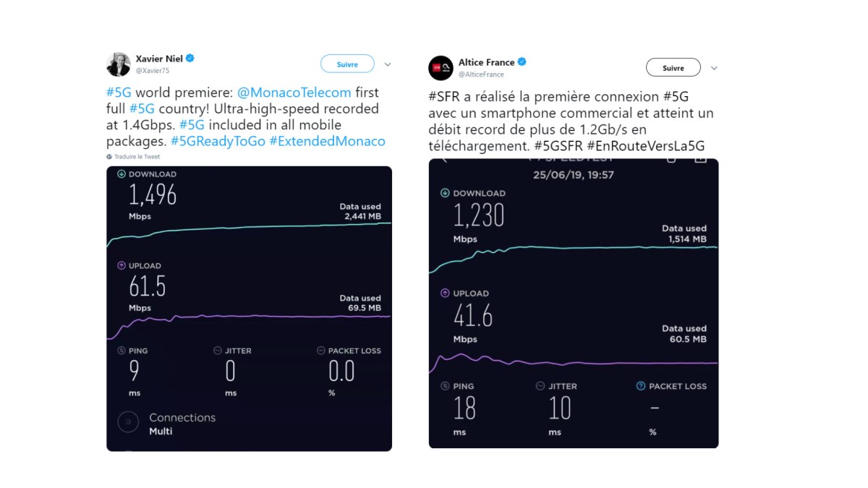
Task: Click the upload arrow icon in Altice speedtest
Action: tap(445, 294)
